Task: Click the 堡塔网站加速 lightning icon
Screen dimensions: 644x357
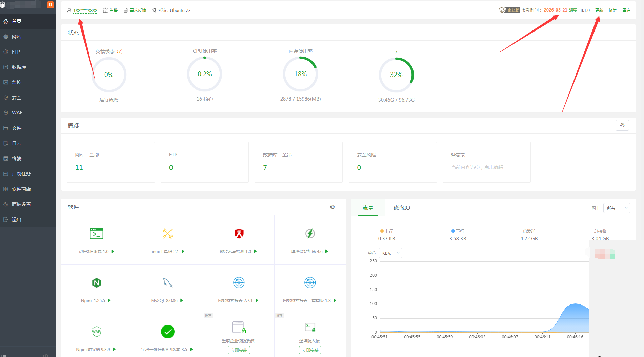Action: tap(310, 234)
